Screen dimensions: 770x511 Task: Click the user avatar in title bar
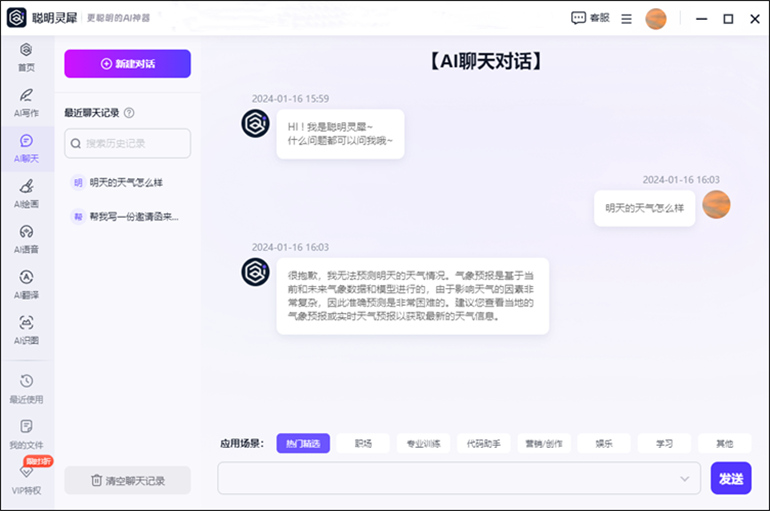(656, 19)
